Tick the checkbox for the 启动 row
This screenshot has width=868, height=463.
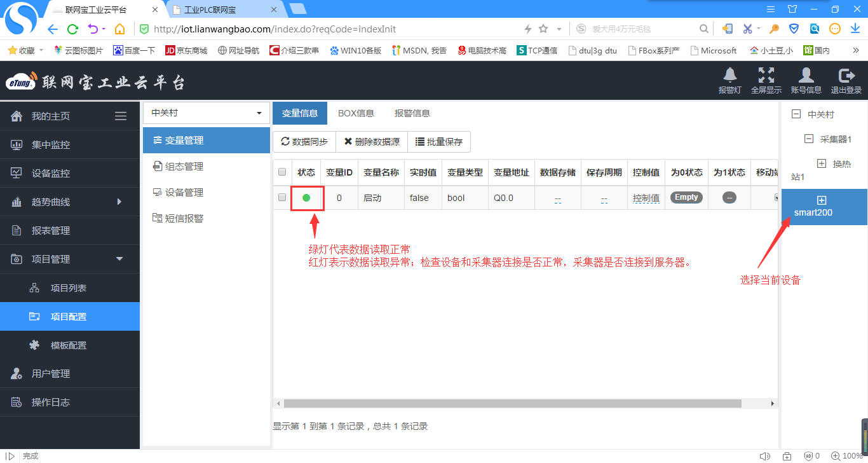pyautogui.click(x=282, y=197)
